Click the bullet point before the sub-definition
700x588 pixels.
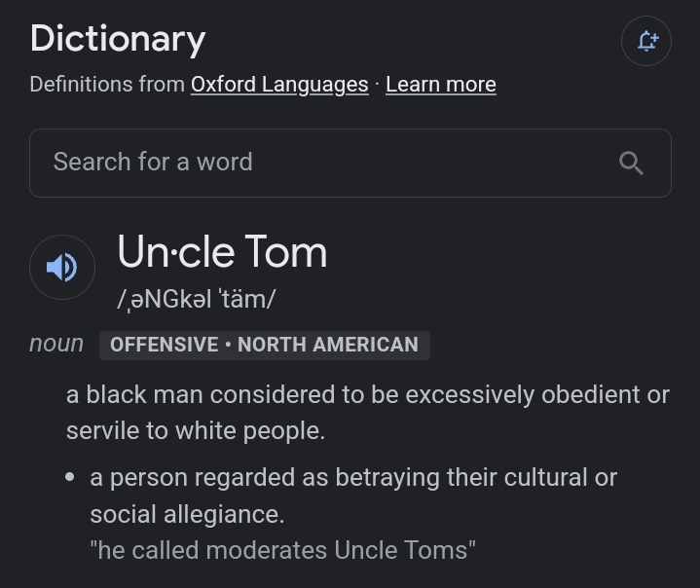click(70, 477)
